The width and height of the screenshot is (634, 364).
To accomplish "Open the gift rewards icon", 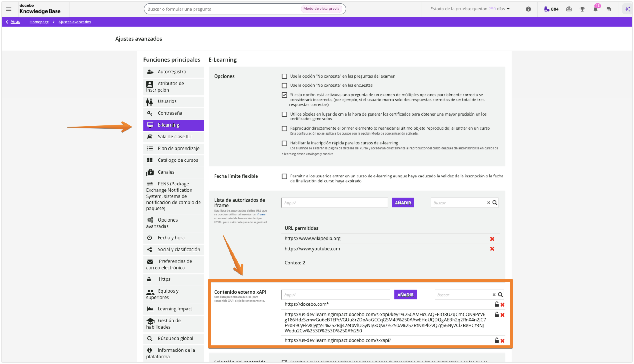I will (x=569, y=9).
